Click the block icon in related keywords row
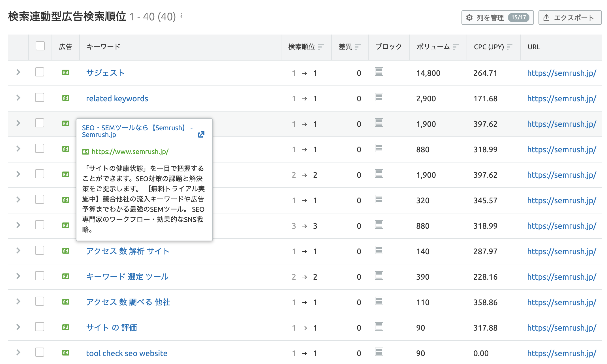 [x=379, y=97]
